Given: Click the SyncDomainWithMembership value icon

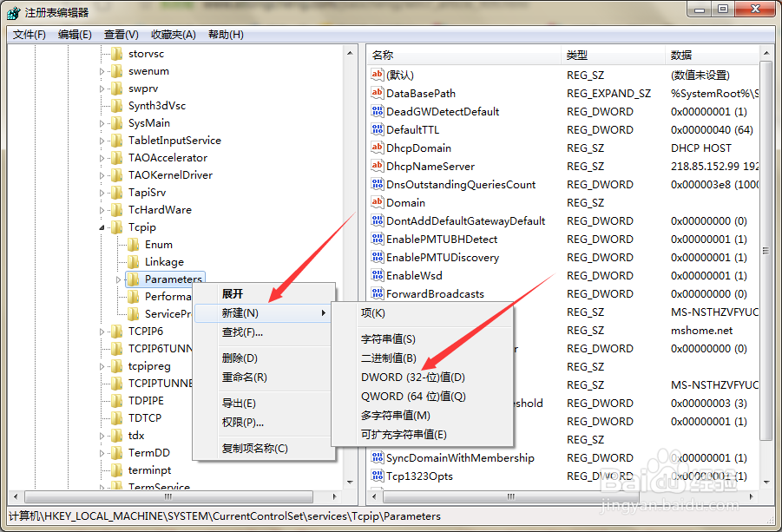Looking at the screenshot, I should 377,457.
